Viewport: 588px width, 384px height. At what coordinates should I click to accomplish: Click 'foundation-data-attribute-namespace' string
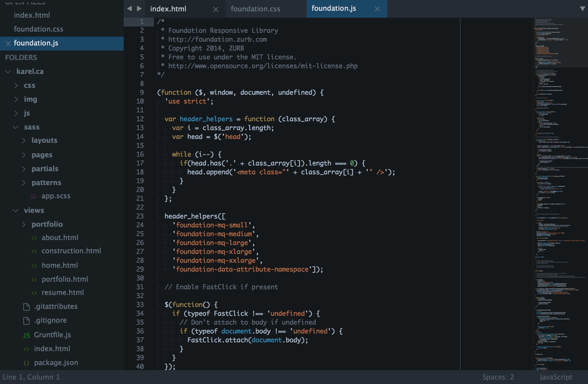[x=242, y=269]
